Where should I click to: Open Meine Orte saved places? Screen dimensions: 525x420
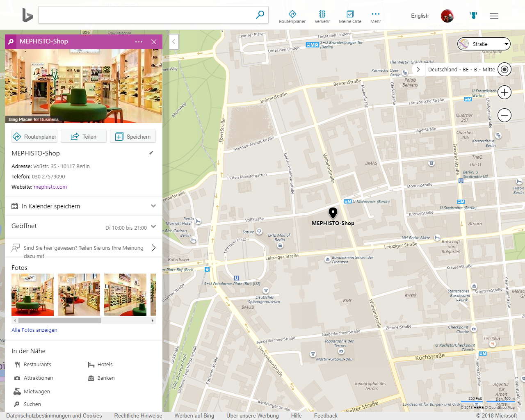(350, 16)
